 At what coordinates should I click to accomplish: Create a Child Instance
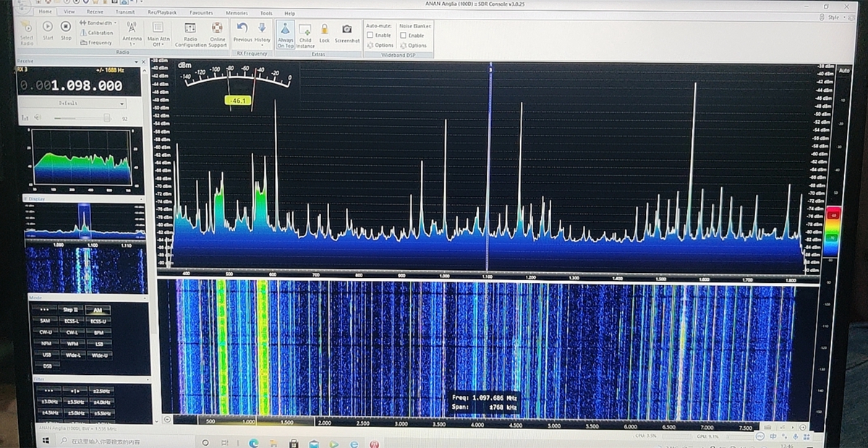[x=305, y=35]
